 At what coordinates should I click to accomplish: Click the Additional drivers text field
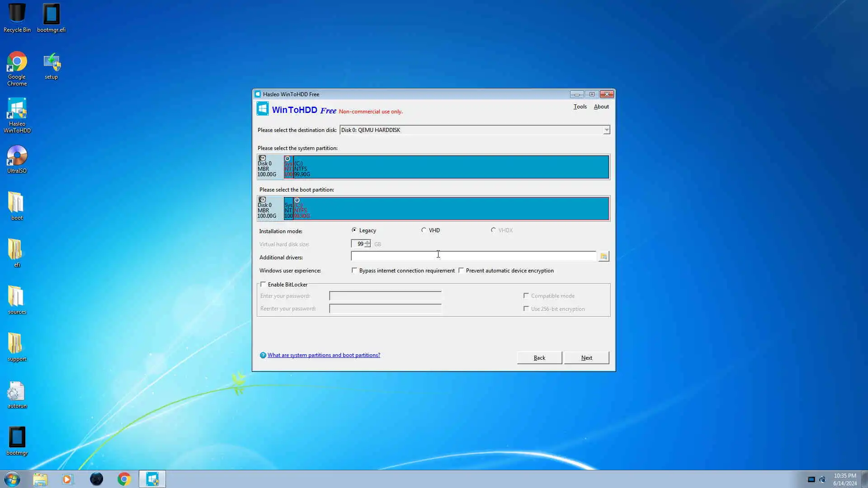[473, 257]
